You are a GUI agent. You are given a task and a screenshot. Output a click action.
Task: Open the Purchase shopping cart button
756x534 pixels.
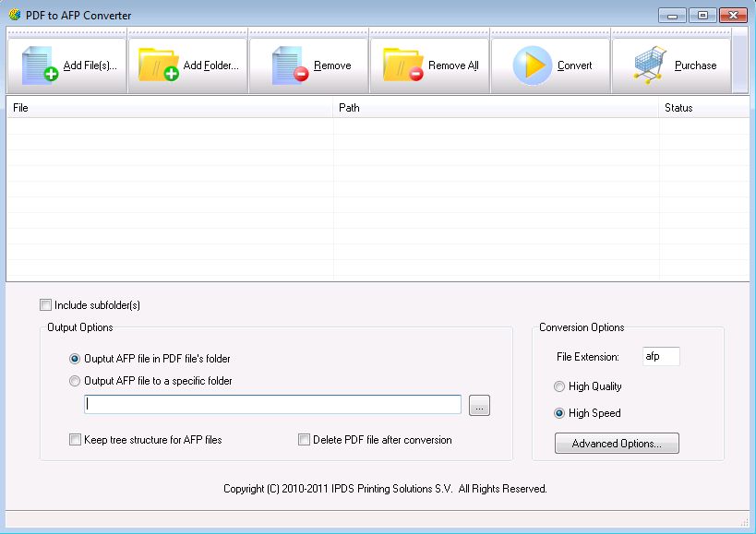(x=672, y=65)
